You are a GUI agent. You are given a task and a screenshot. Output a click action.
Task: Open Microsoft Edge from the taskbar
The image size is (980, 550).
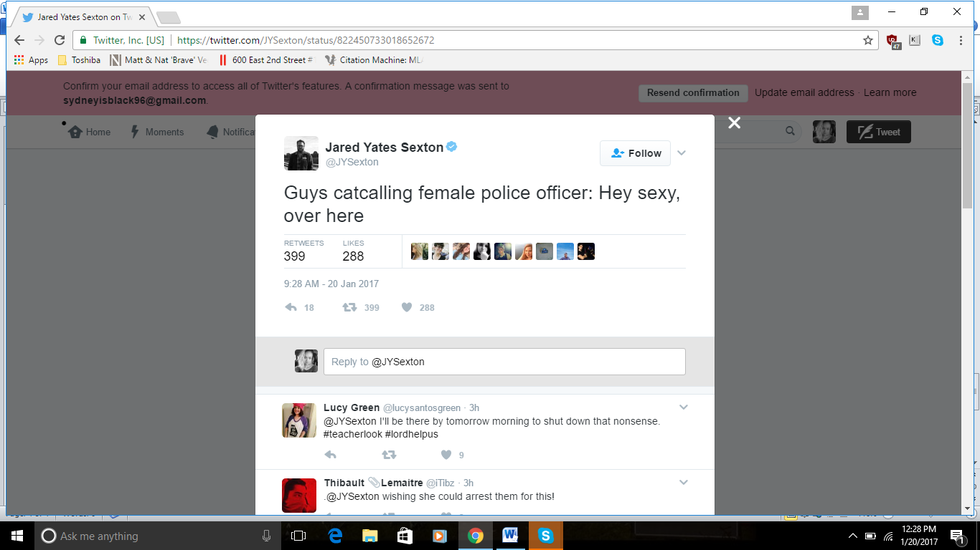pyautogui.click(x=333, y=536)
